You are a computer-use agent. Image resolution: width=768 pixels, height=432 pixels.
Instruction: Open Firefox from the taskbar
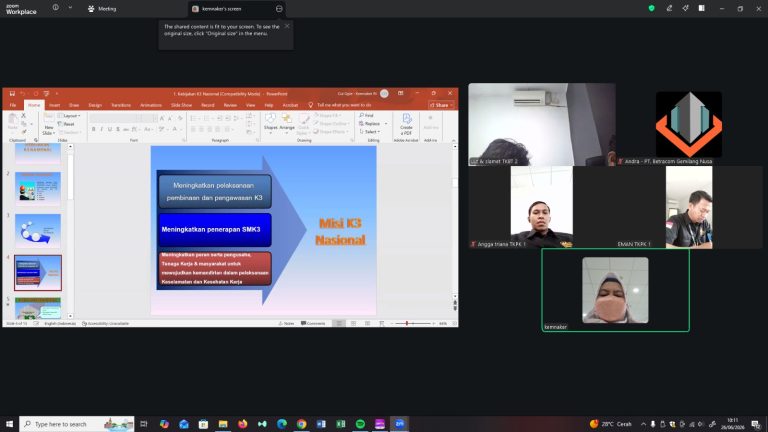coord(242,424)
